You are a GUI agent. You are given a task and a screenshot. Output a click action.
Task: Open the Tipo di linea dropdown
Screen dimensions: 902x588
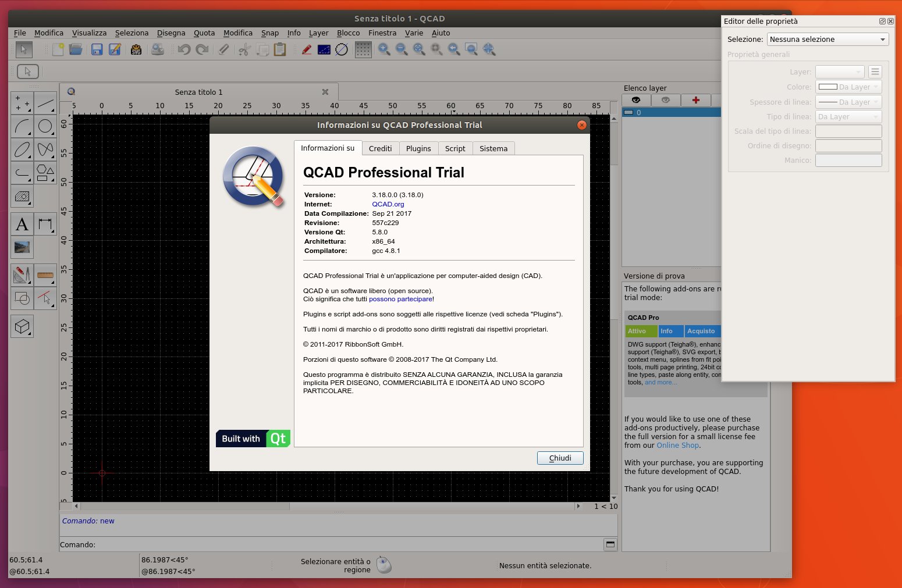(x=848, y=116)
